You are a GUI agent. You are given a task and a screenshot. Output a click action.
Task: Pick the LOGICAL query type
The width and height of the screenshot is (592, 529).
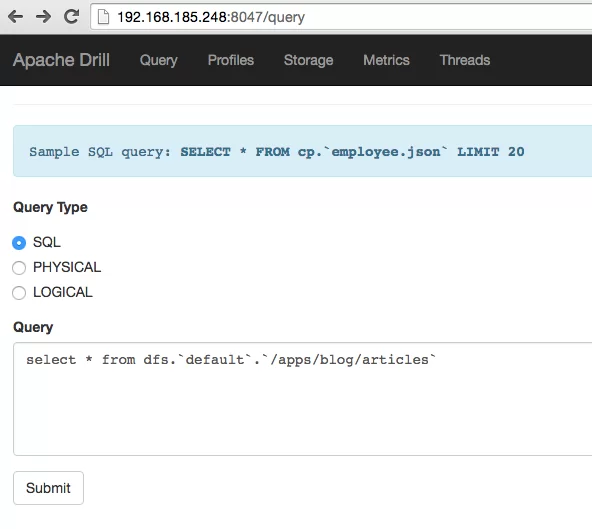(19, 293)
